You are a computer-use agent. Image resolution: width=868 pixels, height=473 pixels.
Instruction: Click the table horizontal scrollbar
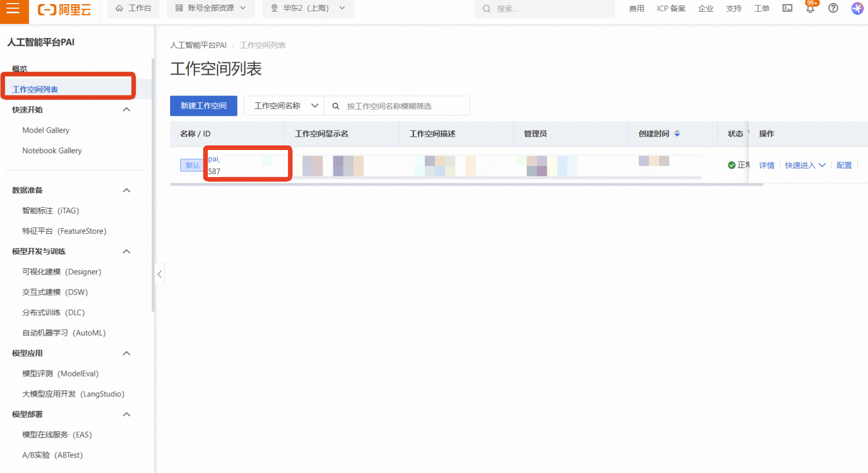(467, 184)
